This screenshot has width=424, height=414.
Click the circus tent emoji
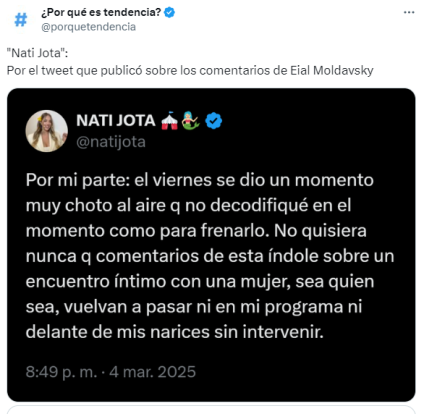[x=169, y=121]
